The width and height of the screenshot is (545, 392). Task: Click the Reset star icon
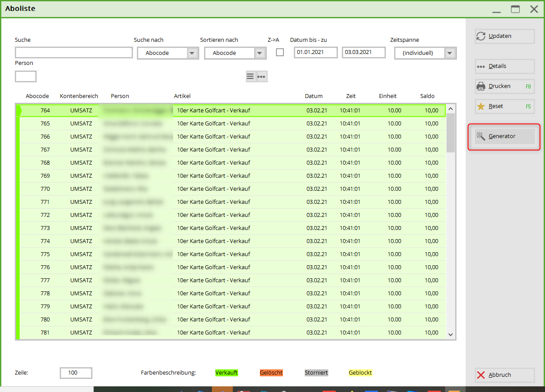click(481, 106)
